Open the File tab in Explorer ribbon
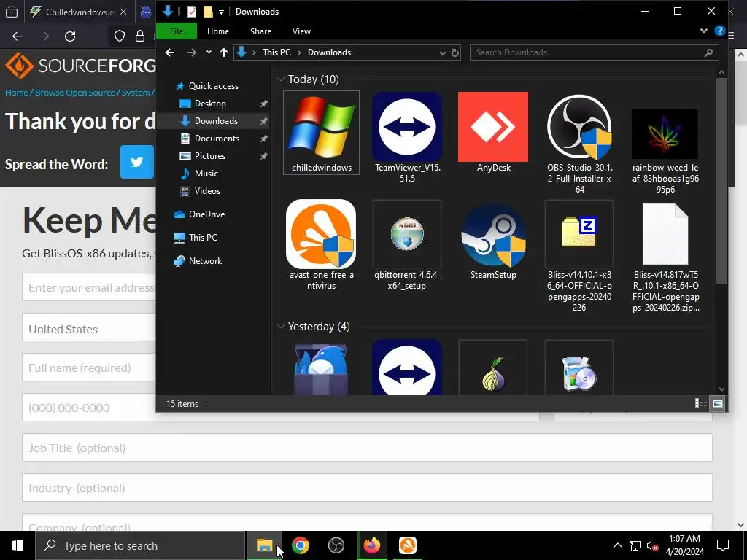 click(177, 31)
